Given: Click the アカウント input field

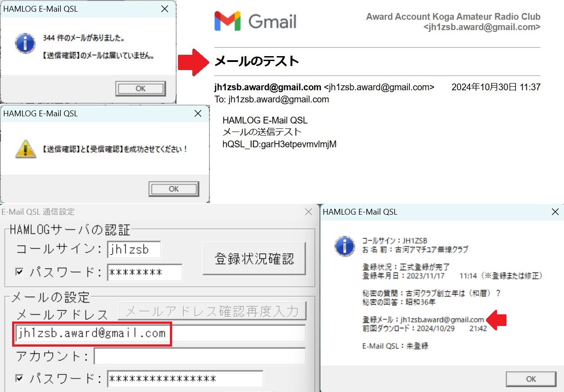Looking at the screenshot, I should tap(200, 357).
